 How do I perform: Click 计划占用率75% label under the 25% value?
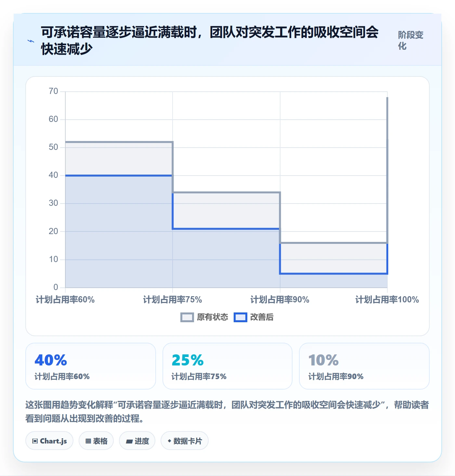pos(199,377)
